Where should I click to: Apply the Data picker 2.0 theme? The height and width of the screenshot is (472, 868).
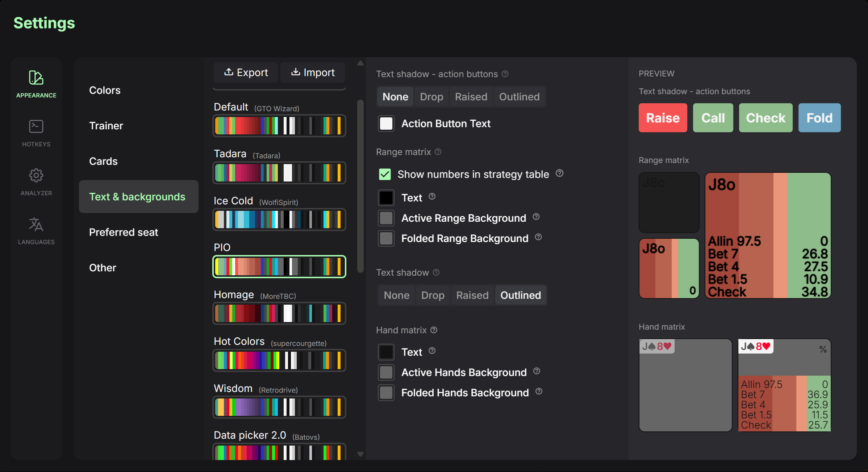(279, 452)
